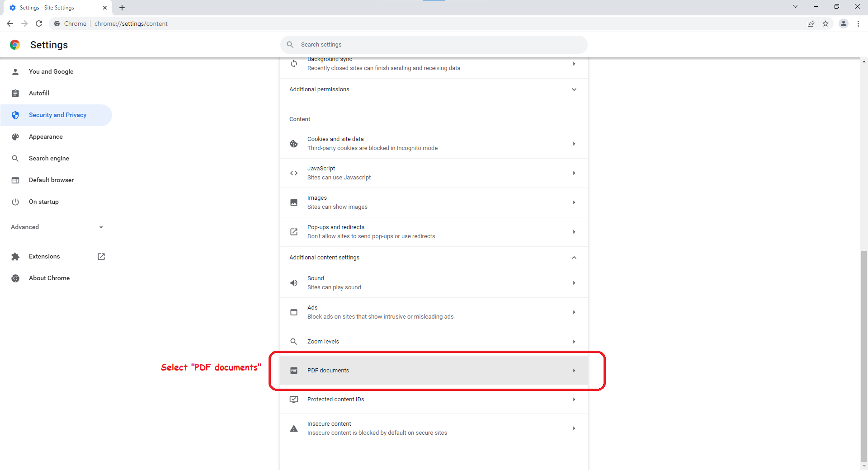Select the Sound speaker icon
The image size is (868, 470).
[x=294, y=283]
